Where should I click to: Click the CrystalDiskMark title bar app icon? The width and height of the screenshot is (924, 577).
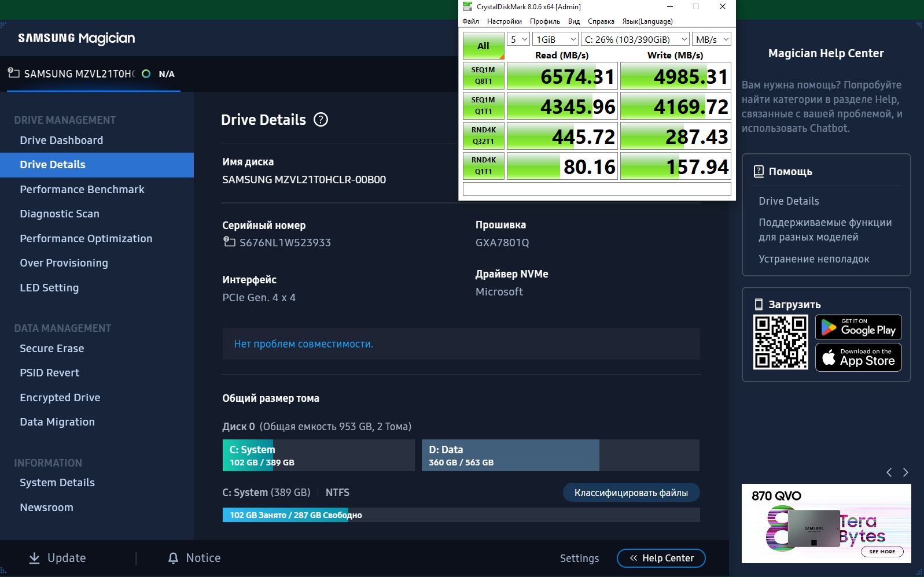coord(467,6)
